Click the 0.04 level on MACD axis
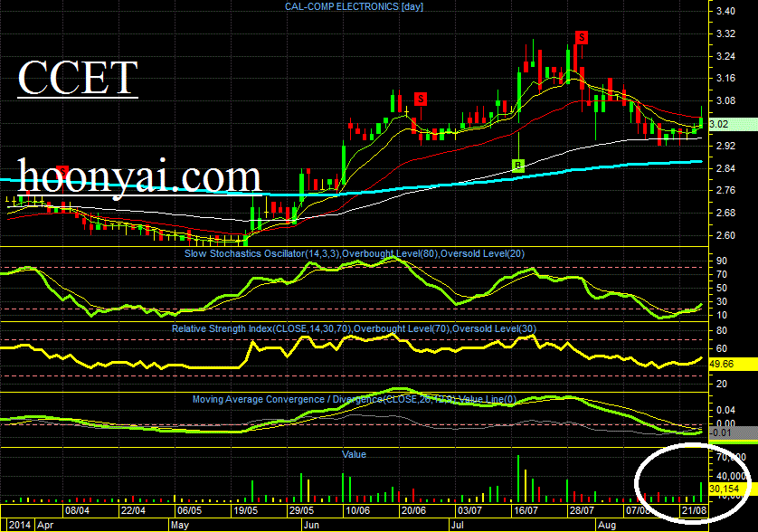The width and height of the screenshot is (758, 532). (725, 410)
